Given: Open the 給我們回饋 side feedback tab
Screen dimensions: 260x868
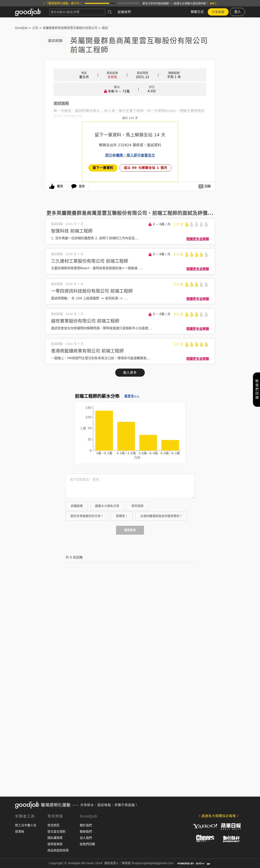Looking at the screenshot, I should pyautogui.click(x=257, y=389).
